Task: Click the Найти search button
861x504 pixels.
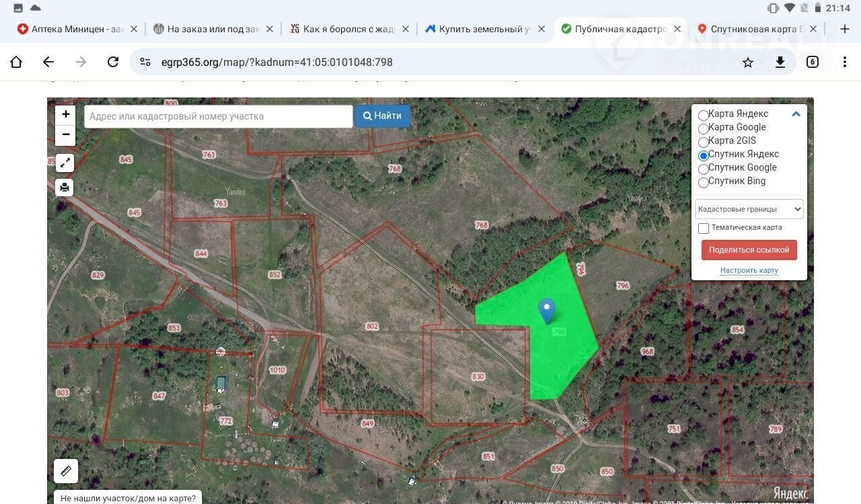Action: pos(382,116)
